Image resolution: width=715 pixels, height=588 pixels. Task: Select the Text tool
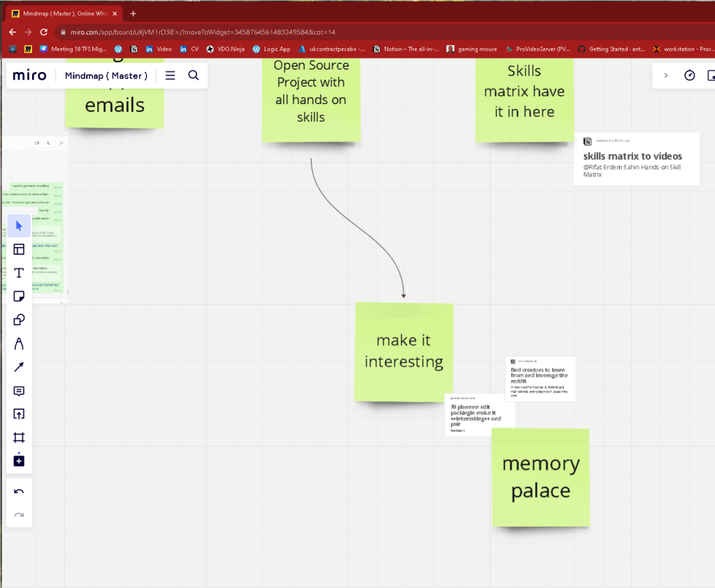pyautogui.click(x=19, y=273)
